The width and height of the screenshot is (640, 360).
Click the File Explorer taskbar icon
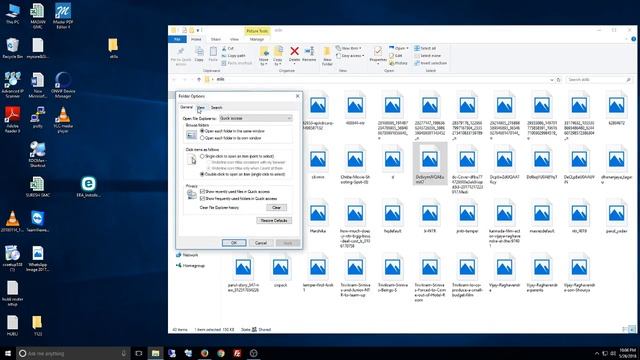tap(156, 353)
